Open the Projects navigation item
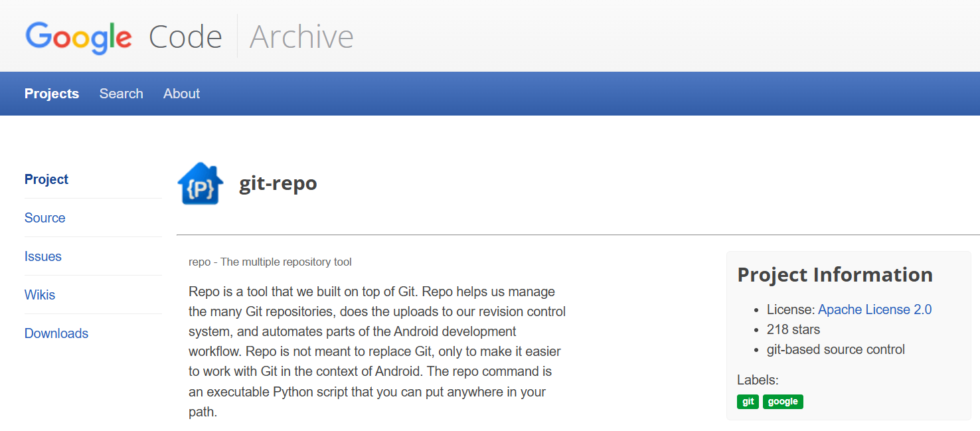The height and width of the screenshot is (431, 980). [x=52, y=94]
